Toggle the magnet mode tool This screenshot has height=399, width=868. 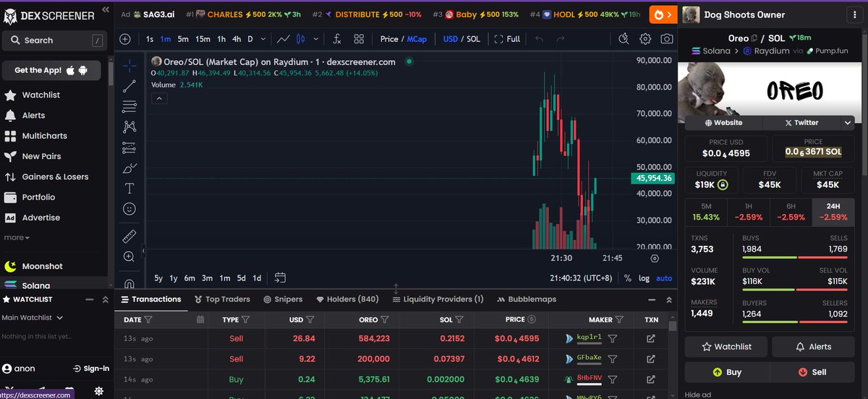129,283
